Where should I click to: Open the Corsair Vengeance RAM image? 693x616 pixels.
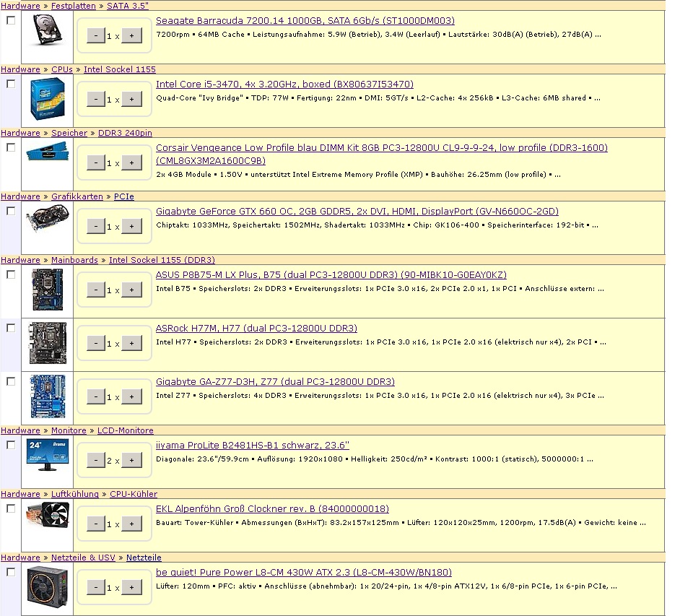click(x=48, y=151)
